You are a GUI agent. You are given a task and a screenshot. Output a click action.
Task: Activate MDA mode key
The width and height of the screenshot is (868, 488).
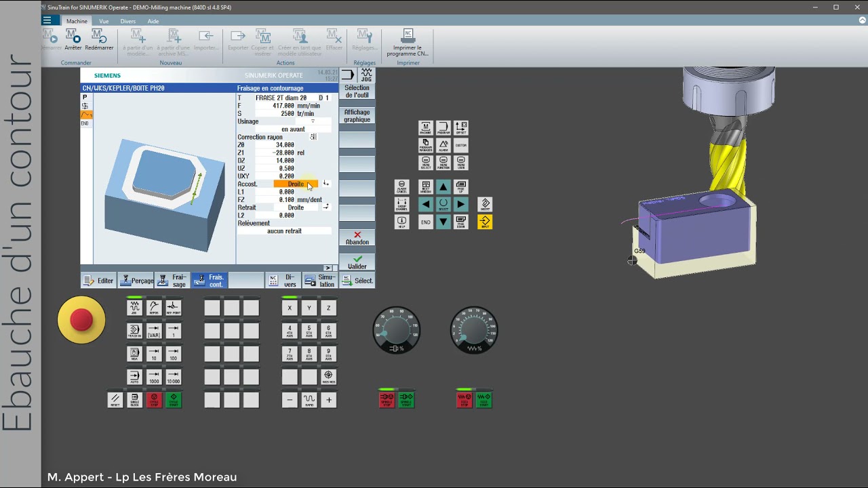point(134,354)
